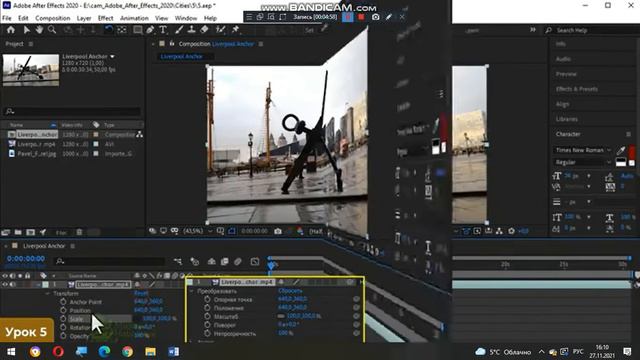Viewport: 640px width, 360px height.
Task: Select the Hand tool
Action: coord(39,30)
